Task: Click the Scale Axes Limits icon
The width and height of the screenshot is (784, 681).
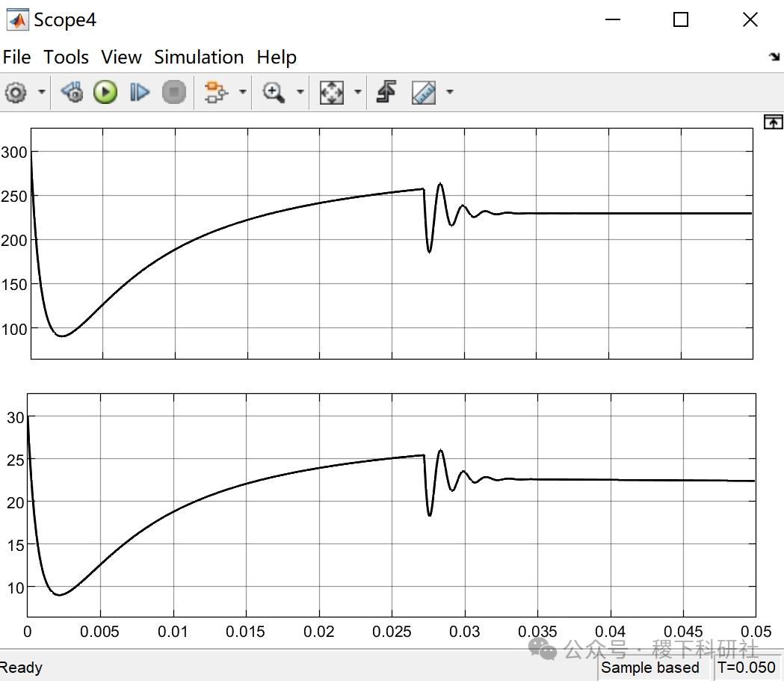Action: [332, 93]
